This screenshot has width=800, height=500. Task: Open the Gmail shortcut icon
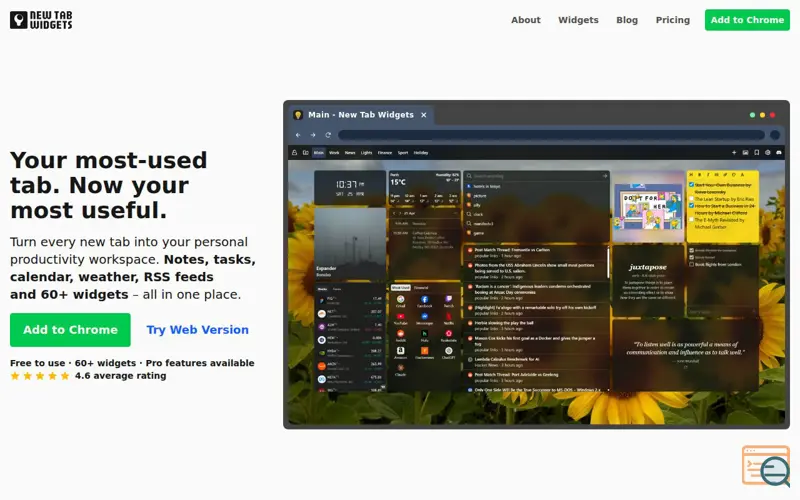(x=401, y=299)
